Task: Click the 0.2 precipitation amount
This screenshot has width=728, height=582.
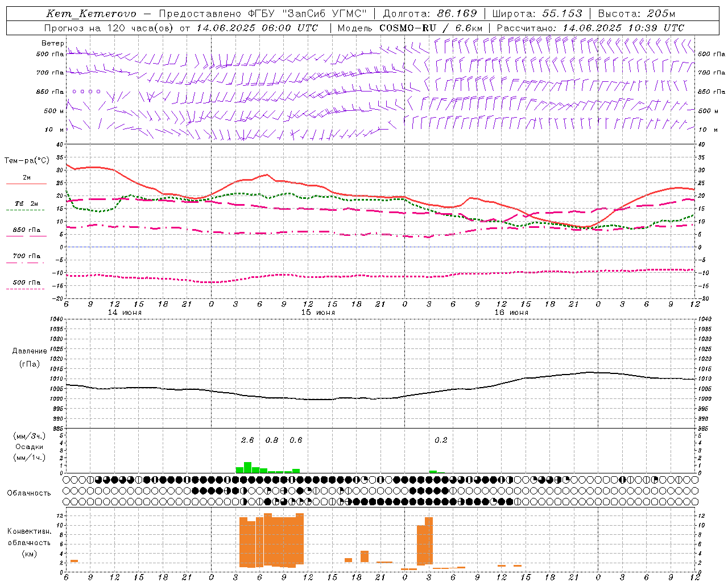Action: (441, 440)
